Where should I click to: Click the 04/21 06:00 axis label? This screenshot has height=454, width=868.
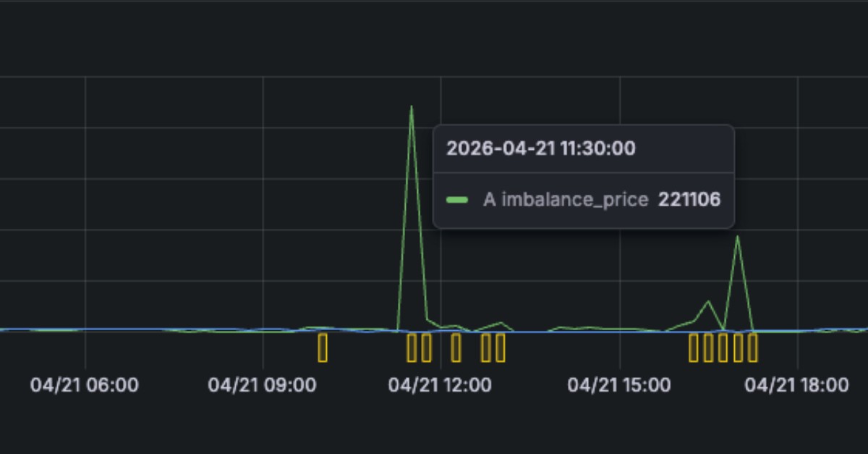[x=84, y=385]
